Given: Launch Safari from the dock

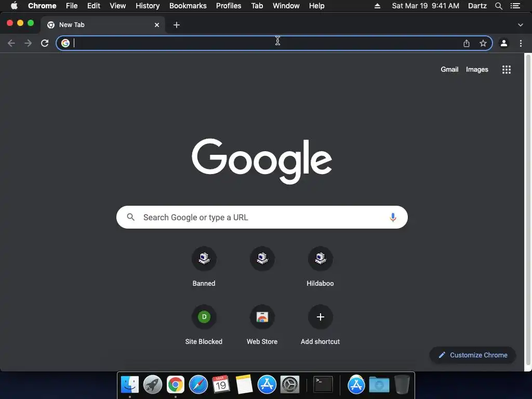Looking at the screenshot, I should pyautogui.click(x=198, y=384).
